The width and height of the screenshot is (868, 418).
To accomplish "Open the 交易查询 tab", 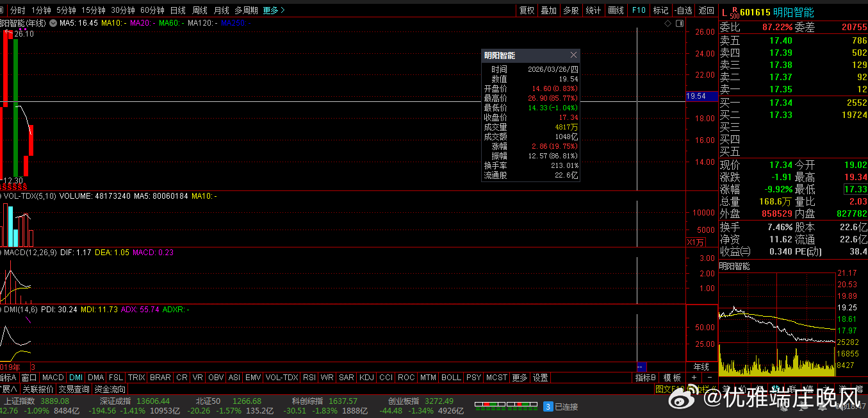I will click(x=74, y=389).
